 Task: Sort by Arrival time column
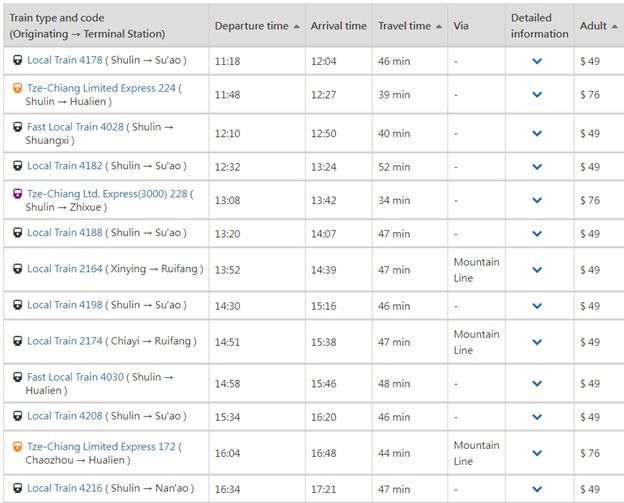coord(338,26)
